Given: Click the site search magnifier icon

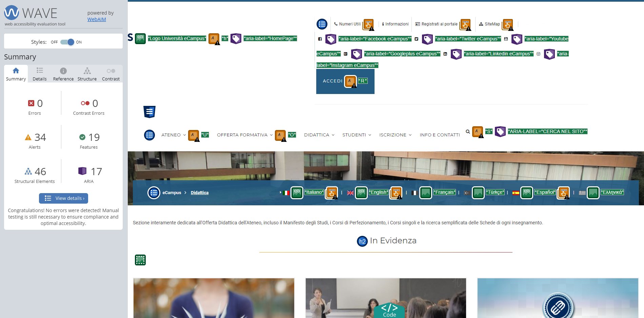Looking at the screenshot, I should coord(468,132).
